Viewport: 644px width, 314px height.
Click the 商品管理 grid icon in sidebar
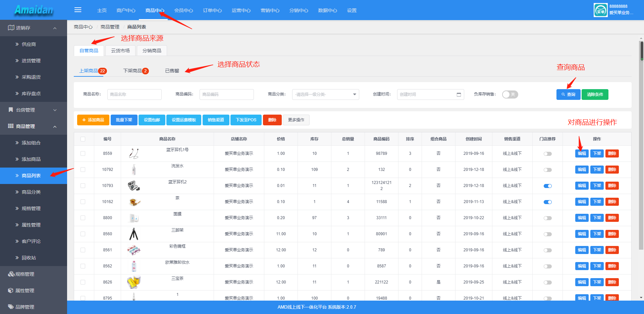click(x=11, y=126)
